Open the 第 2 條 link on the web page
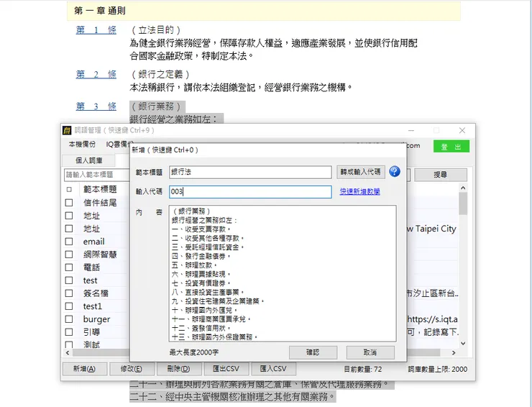 coord(96,74)
